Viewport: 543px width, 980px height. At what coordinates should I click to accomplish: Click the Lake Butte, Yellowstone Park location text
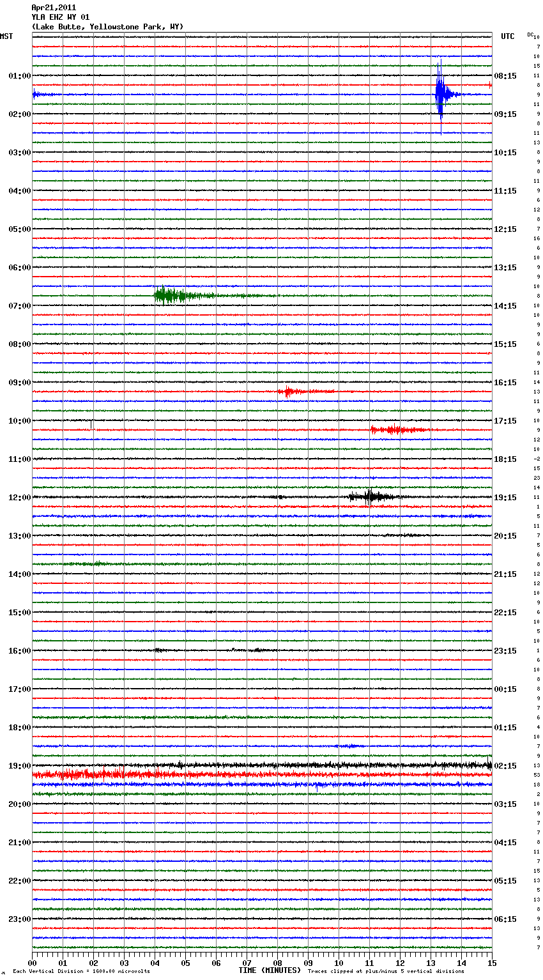coord(107,27)
